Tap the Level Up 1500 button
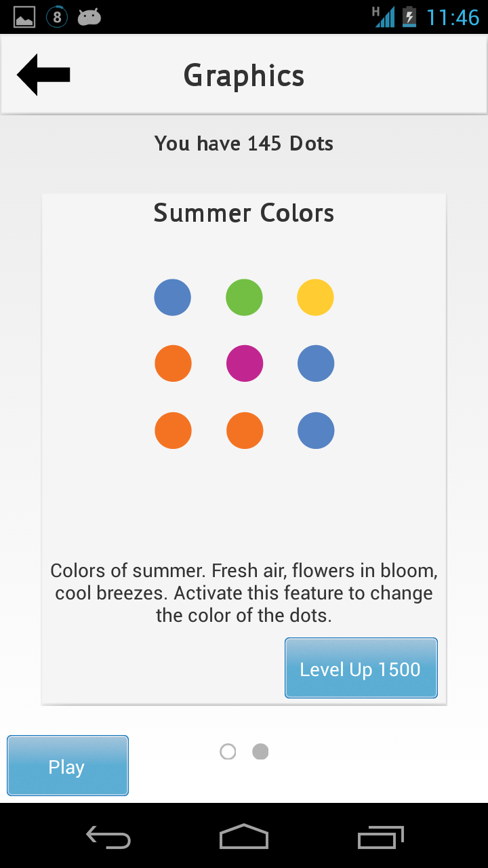Viewport: 488px width, 868px height. click(x=361, y=668)
